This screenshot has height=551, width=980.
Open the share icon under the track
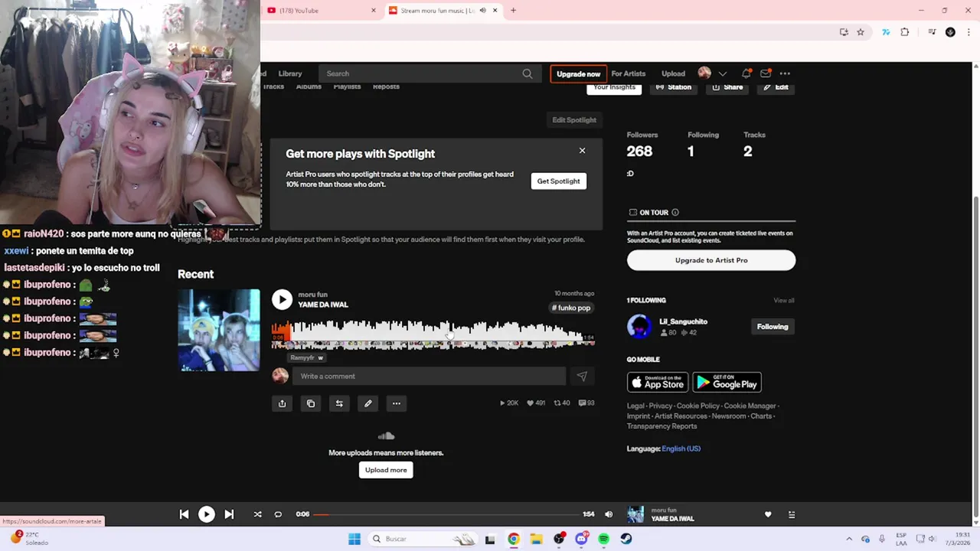point(282,403)
